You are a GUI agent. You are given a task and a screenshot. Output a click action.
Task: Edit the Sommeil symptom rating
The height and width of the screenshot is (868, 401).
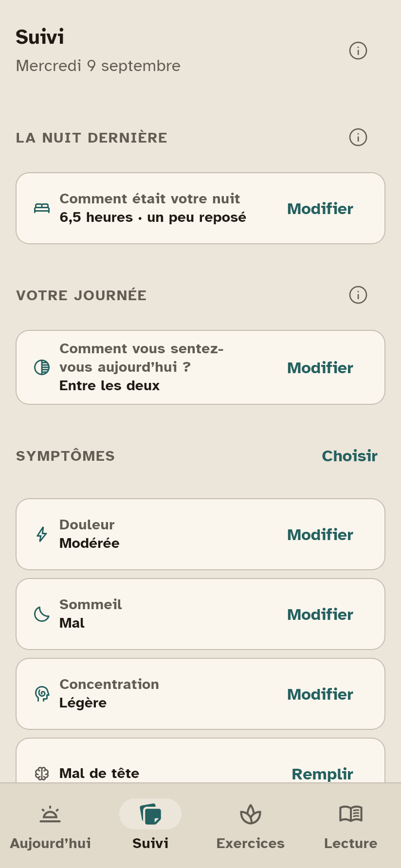click(320, 615)
